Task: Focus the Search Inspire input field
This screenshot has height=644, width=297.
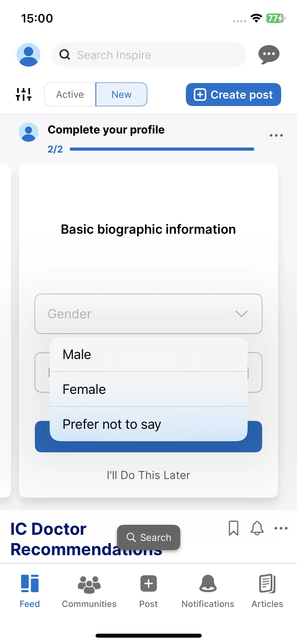Action: (x=149, y=55)
